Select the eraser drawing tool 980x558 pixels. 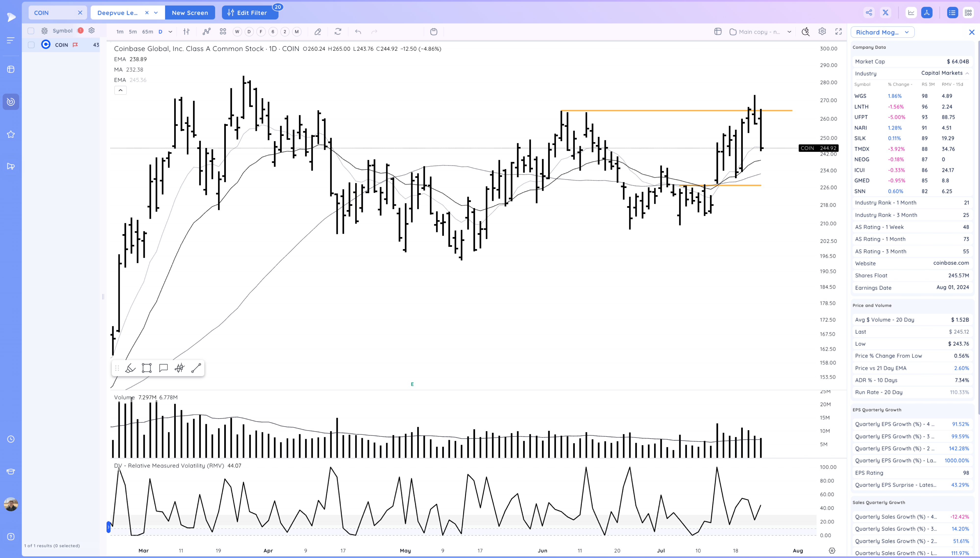pyautogui.click(x=318, y=32)
